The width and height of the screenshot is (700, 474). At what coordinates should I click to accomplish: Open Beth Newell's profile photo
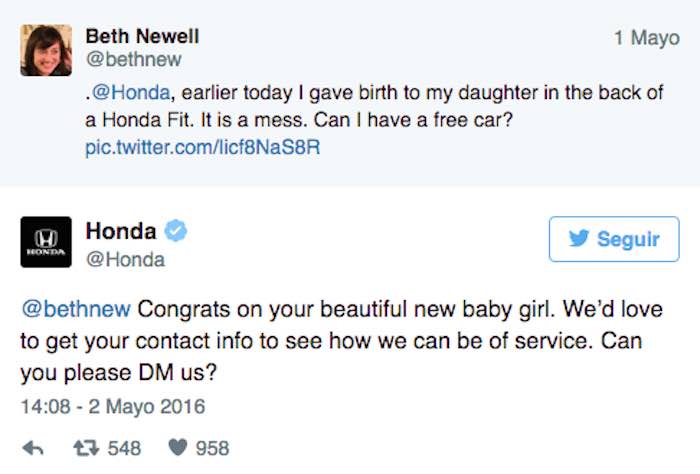coord(46,50)
